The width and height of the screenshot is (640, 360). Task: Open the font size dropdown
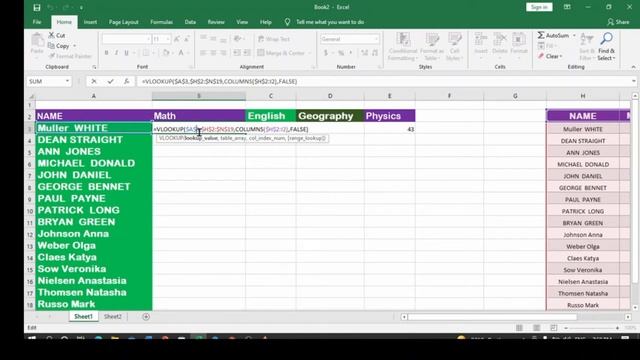(168, 39)
